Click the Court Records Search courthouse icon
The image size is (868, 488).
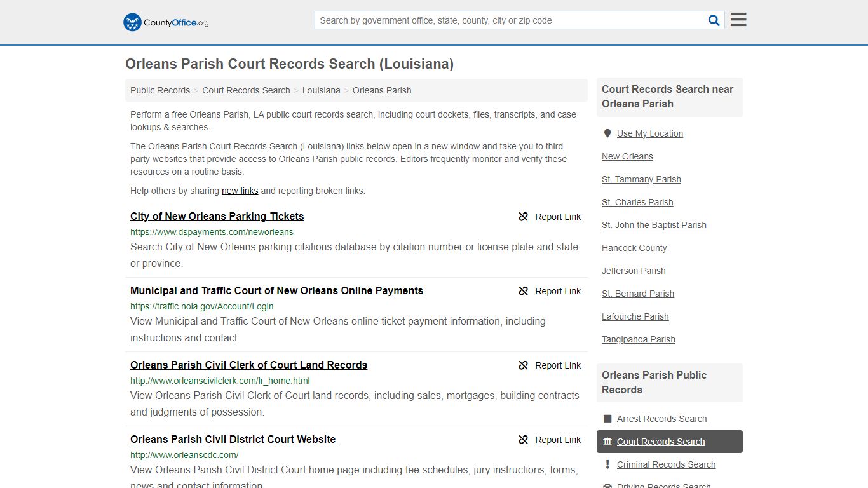tap(607, 442)
